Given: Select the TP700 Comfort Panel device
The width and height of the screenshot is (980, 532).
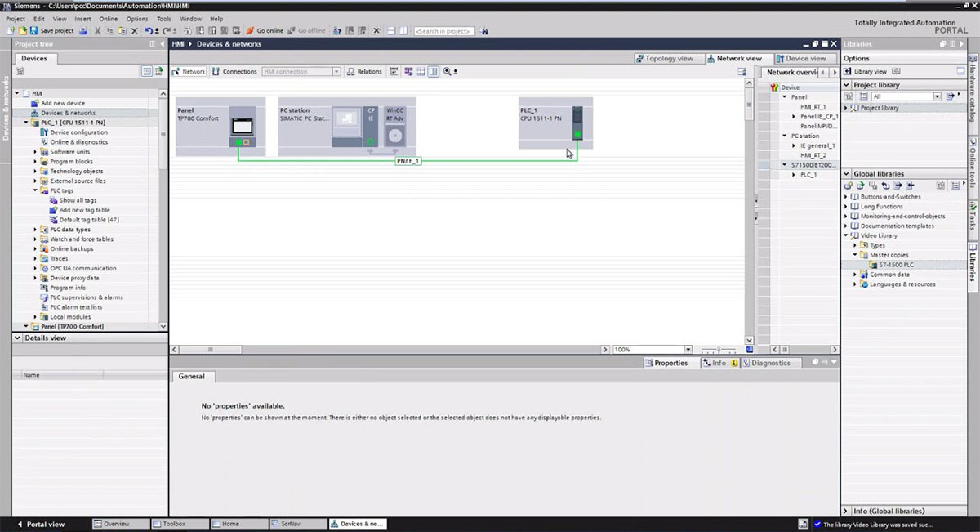Looking at the screenshot, I should click(220, 127).
